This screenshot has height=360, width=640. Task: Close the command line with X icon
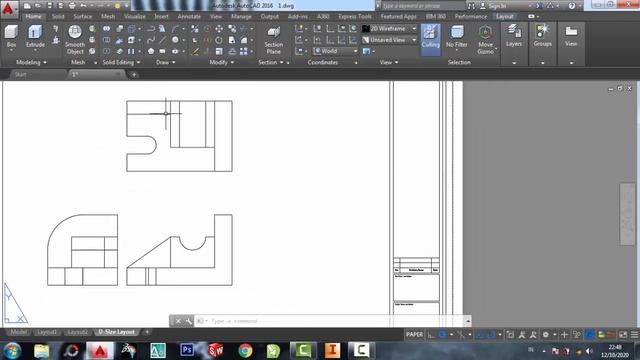coord(178,321)
